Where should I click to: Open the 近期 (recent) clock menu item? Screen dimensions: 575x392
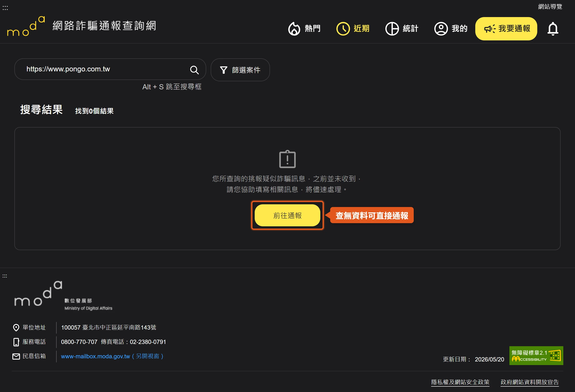click(x=353, y=29)
